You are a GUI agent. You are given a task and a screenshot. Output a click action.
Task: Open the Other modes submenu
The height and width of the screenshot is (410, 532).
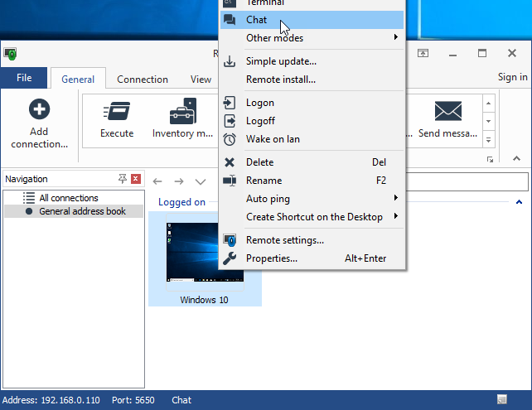pos(312,38)
